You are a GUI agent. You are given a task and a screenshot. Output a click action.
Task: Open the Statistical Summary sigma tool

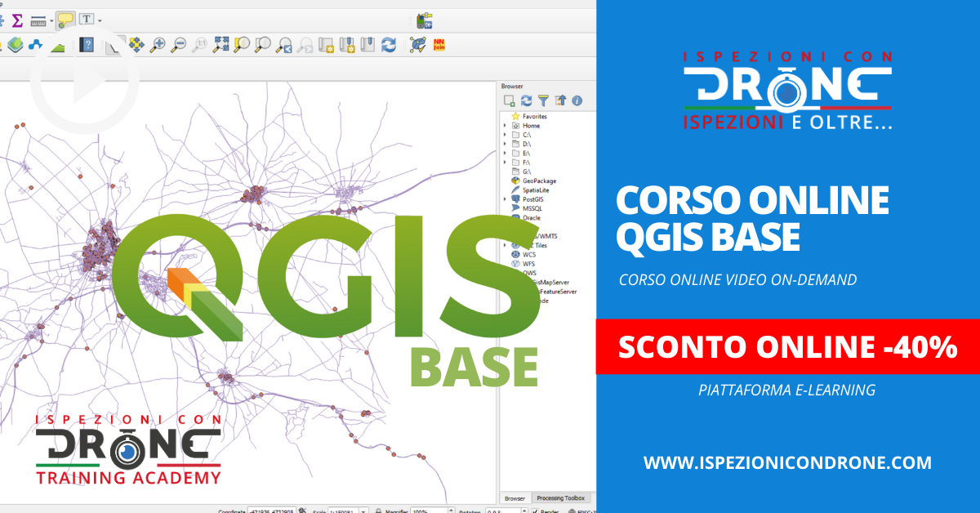(x=17, y=20)
